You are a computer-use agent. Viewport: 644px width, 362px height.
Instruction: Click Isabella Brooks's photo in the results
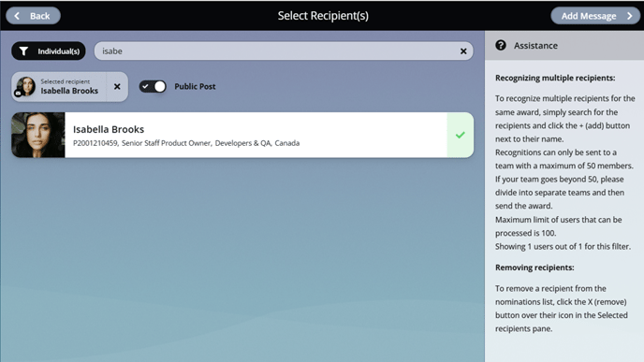point(38,135)
